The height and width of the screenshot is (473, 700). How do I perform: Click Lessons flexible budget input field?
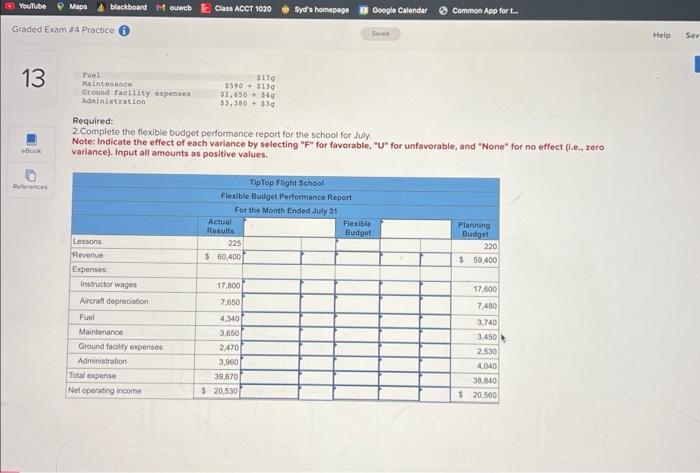[357, 245]
